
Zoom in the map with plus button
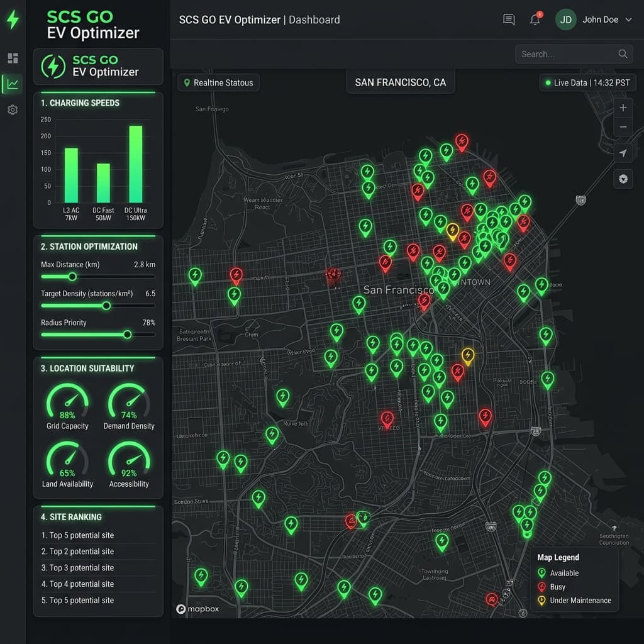pyautogui.click(x=623, y=108)
